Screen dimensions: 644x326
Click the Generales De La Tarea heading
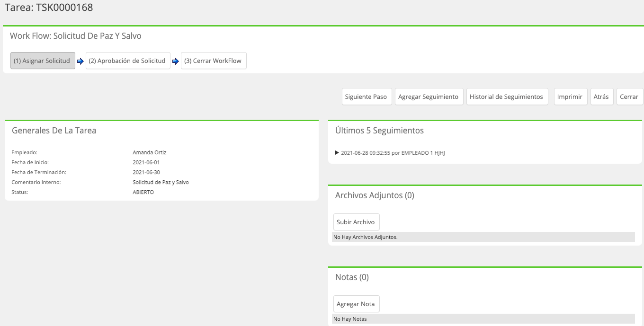click(x=54, y=131)
